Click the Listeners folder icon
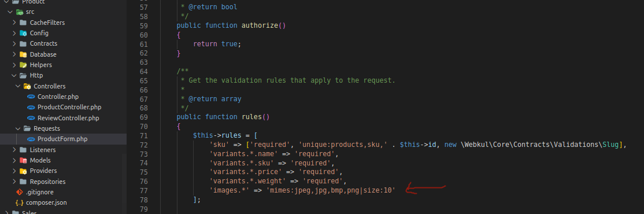 pyautogui.click(x=23, y=150)
